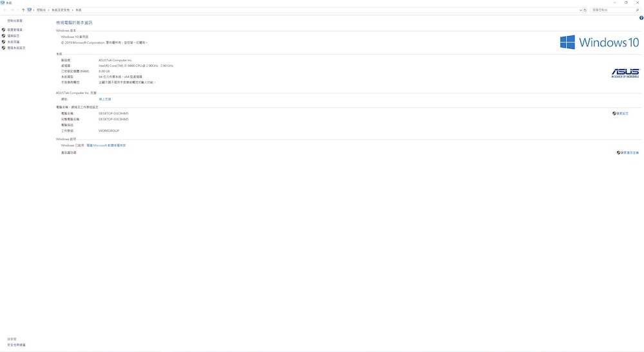The image size is (644, 352).
Task: Click the 檢視電腦的基本資訊 heading
Action: pyautogui.click(x=74, y=23)
